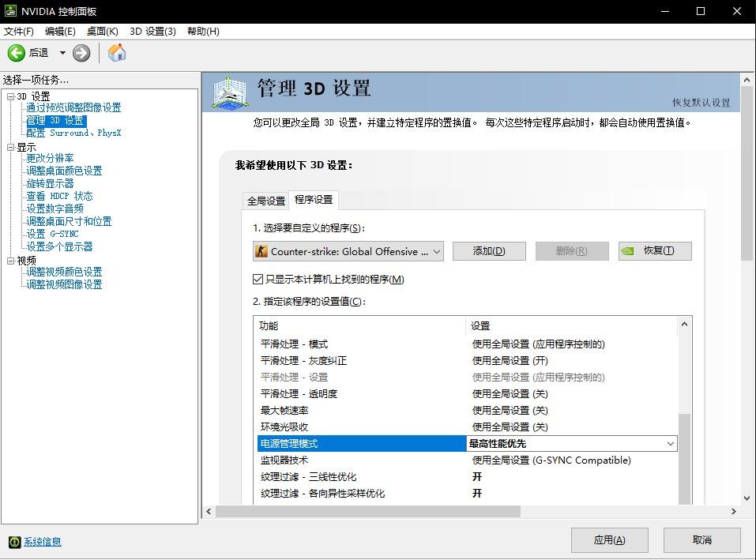Open the Counter-strike program selection dropdown

[x=348, y=251]
